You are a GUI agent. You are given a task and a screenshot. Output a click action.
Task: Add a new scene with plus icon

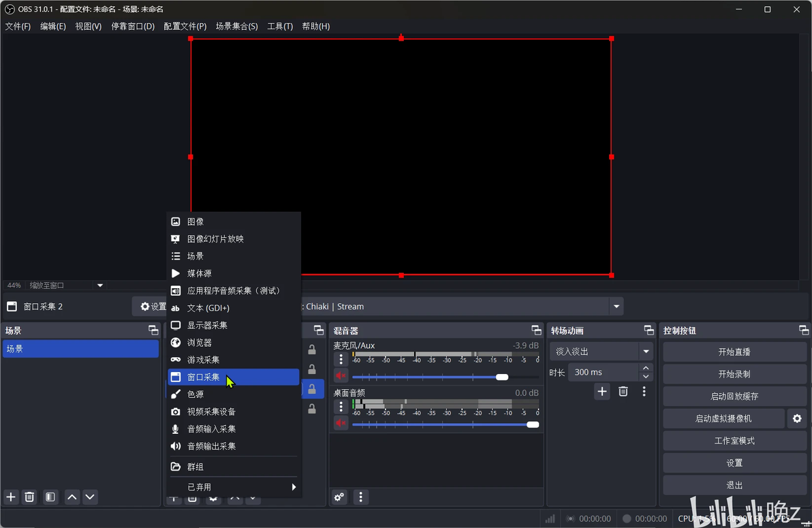click(11, 497)
